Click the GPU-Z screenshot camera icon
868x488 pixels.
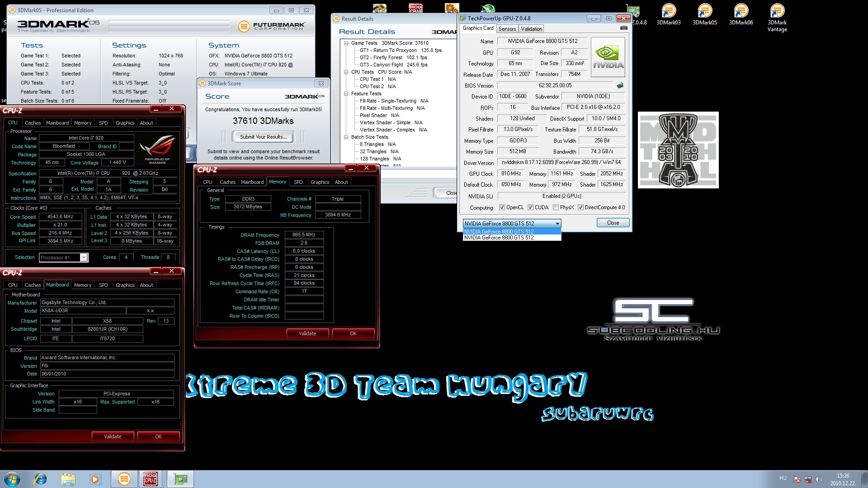pos(623,28)
